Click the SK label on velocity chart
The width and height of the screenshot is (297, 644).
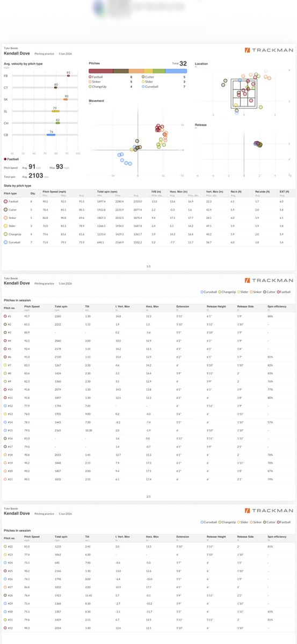point(6,99)
